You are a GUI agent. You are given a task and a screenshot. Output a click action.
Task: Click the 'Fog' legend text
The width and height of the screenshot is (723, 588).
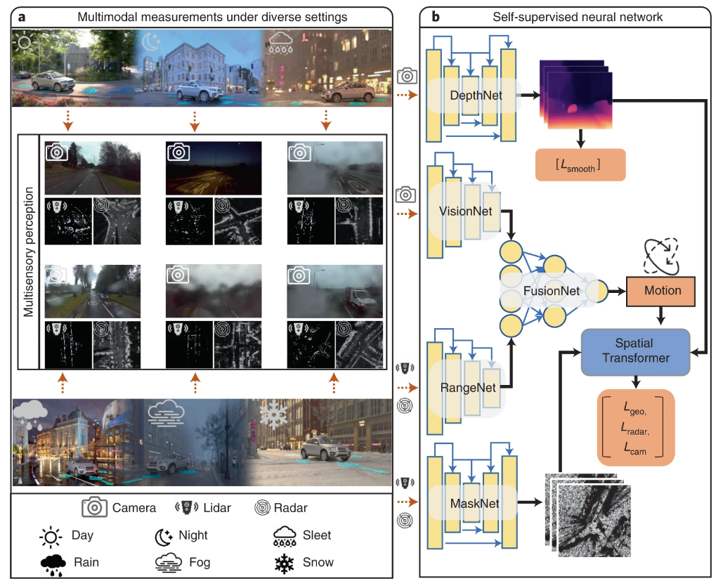tap(200, 563)
